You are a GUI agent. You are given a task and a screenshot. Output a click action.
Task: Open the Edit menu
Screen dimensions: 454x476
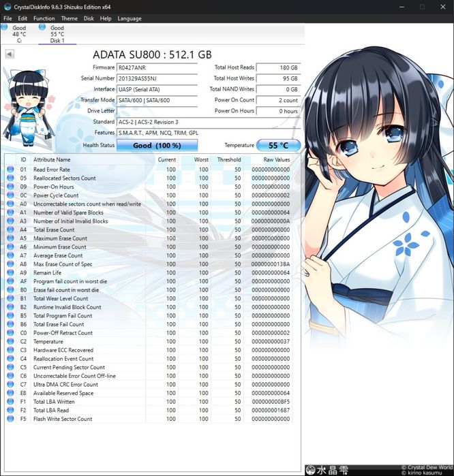[22, 18]
